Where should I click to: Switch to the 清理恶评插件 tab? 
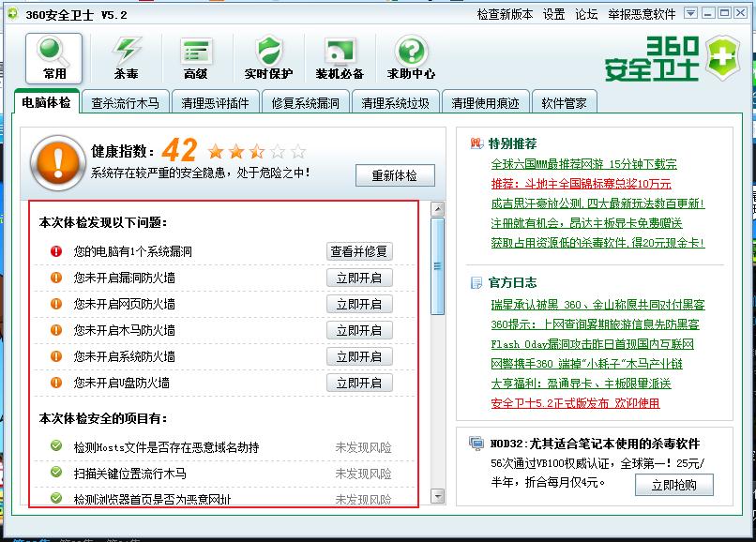[x=216, y=103]
